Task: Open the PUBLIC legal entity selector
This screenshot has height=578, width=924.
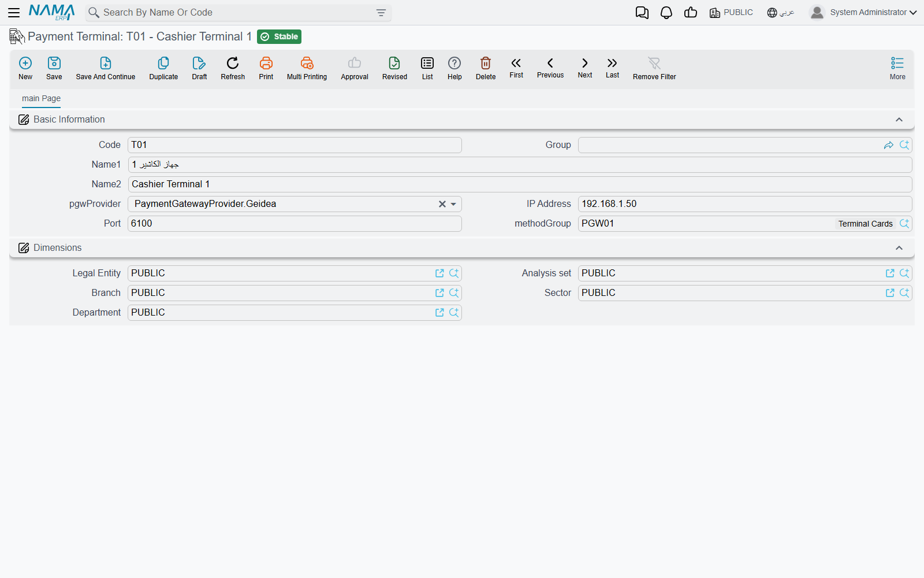Action: [731, 12]
